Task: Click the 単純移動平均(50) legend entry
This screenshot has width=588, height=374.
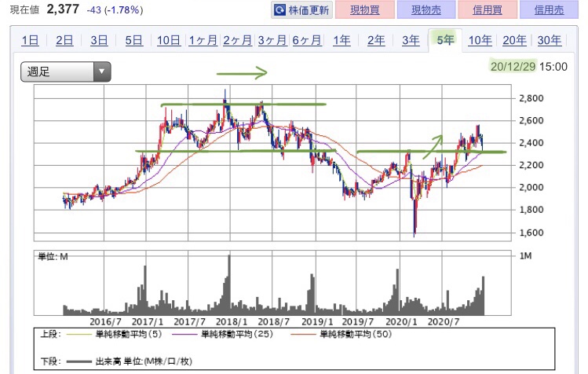Action: click(341, 334)
